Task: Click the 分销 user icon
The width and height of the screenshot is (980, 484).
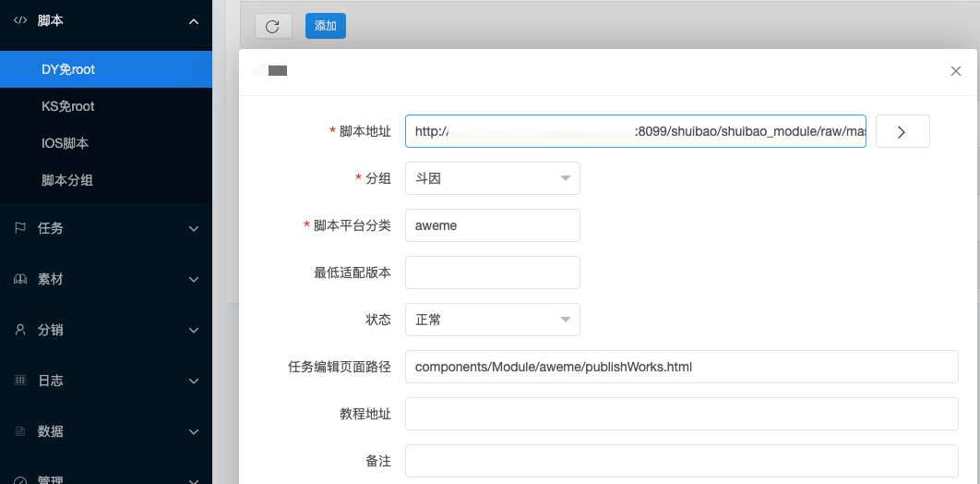Action: click(x=20, y=330)
